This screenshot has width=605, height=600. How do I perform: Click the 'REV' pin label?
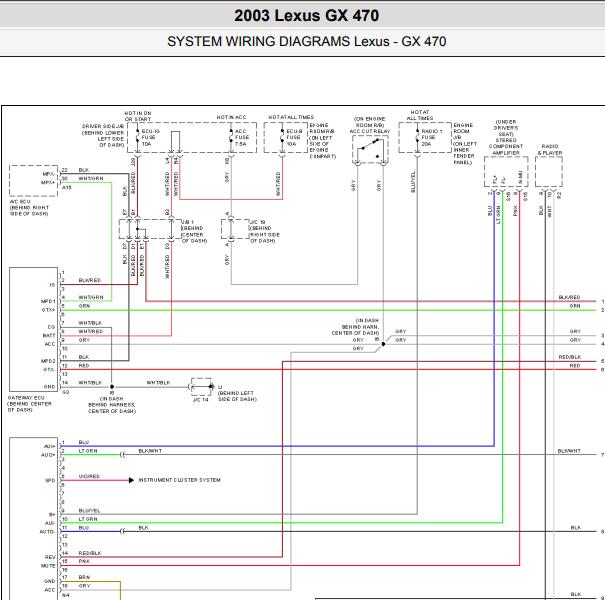coord(51,557)
